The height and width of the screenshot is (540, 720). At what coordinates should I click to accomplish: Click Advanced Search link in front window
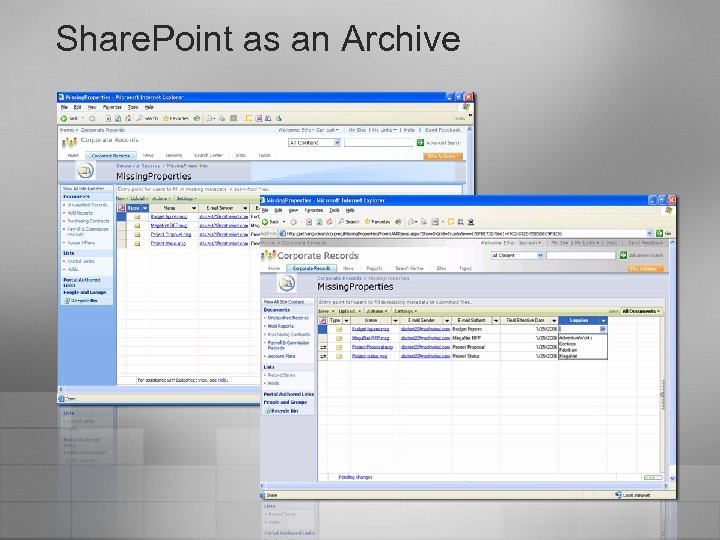coord(647,255)
